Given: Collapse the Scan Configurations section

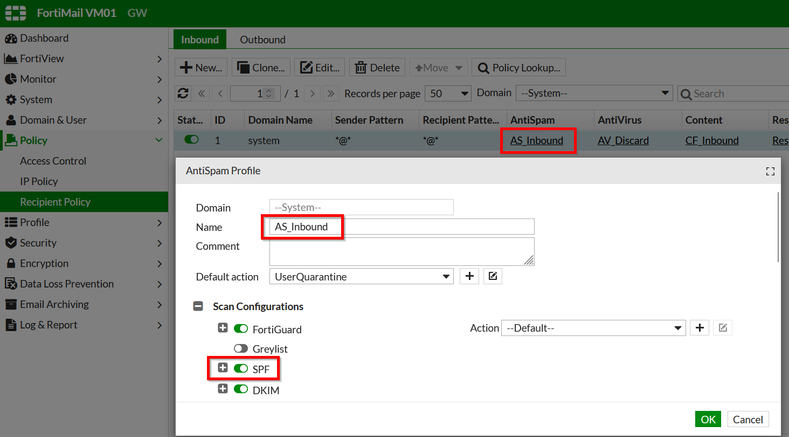Looking at the screenshot, I should coord(198,306).
